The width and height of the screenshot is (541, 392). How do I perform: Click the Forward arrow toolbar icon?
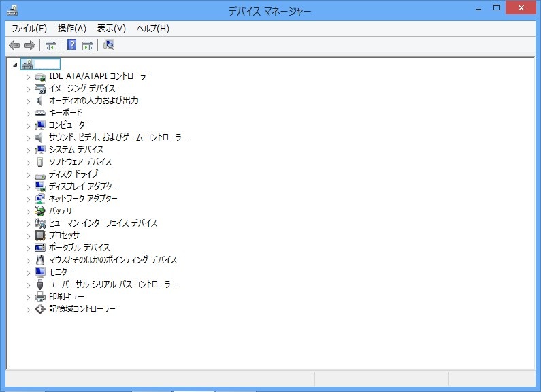click(29, 46)
